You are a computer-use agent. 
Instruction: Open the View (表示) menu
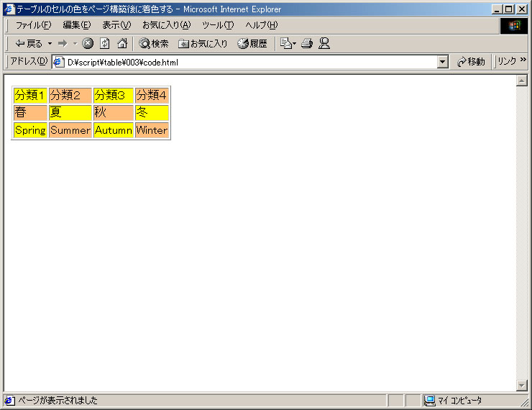pos(116,24)
